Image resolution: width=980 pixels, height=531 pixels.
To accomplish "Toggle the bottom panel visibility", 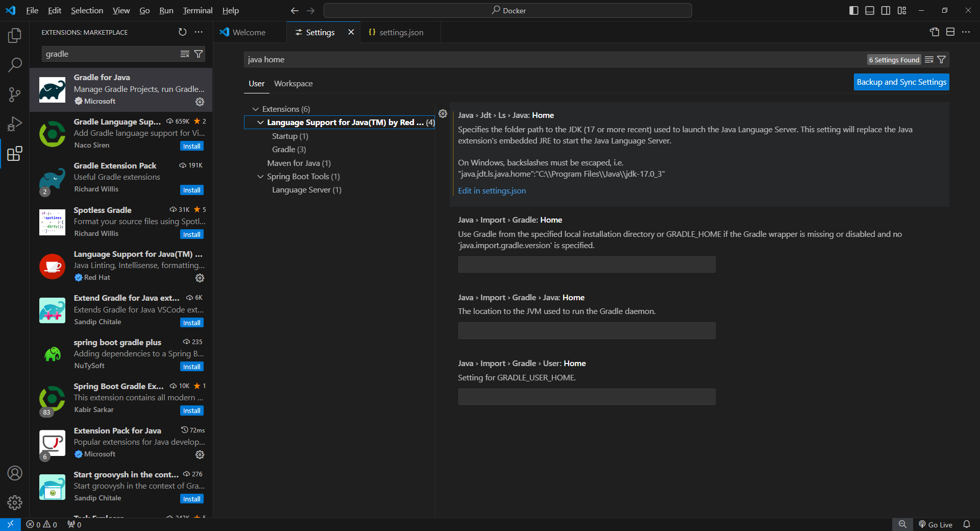I will click(869, 10).
